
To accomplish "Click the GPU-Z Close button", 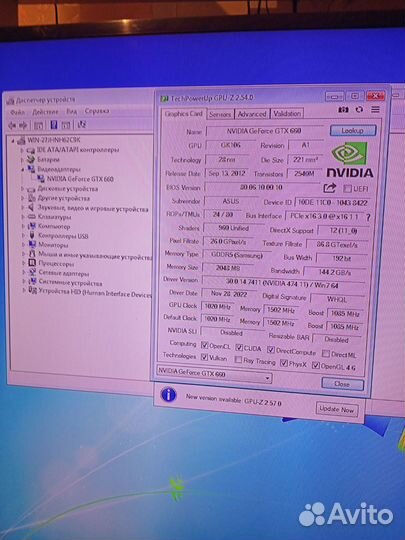I will [342, 384].
